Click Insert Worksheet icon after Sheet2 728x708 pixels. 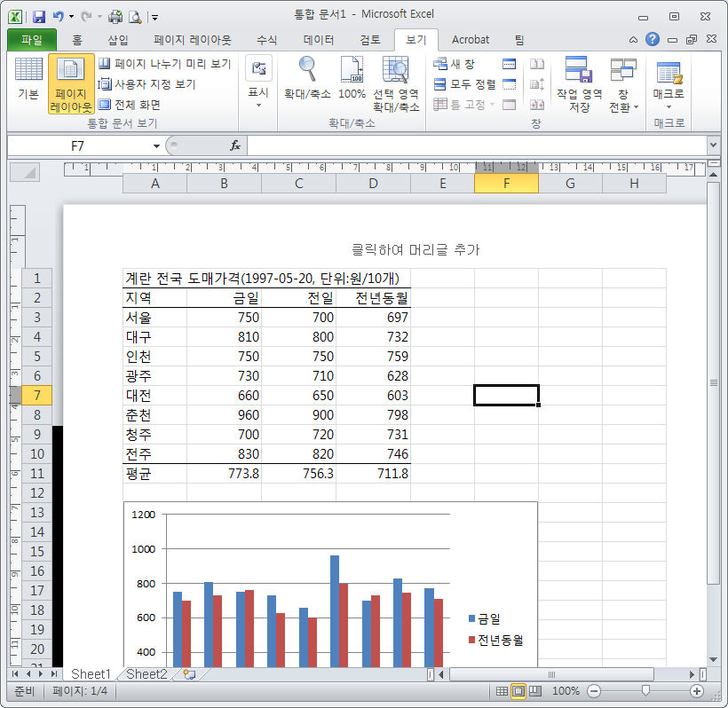pyautogui.click(x=189, y=674)
